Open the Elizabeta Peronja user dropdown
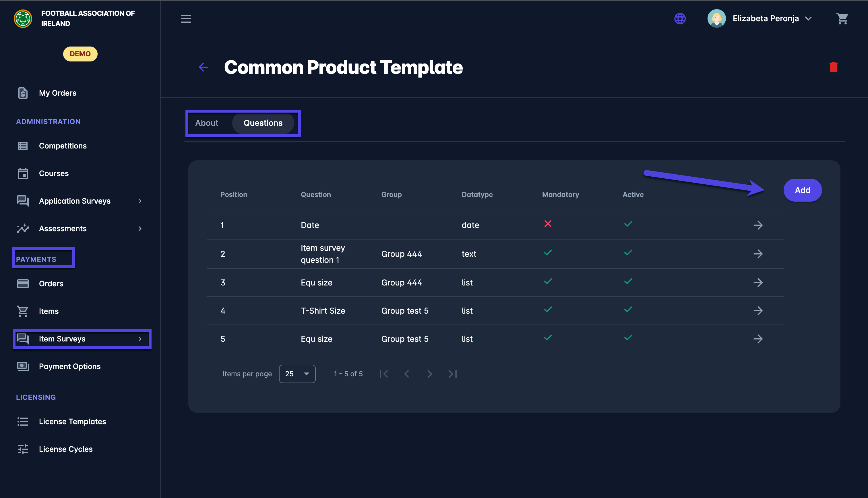The height and width of the screenshot is (498, 868). click(x=766, y=18)
